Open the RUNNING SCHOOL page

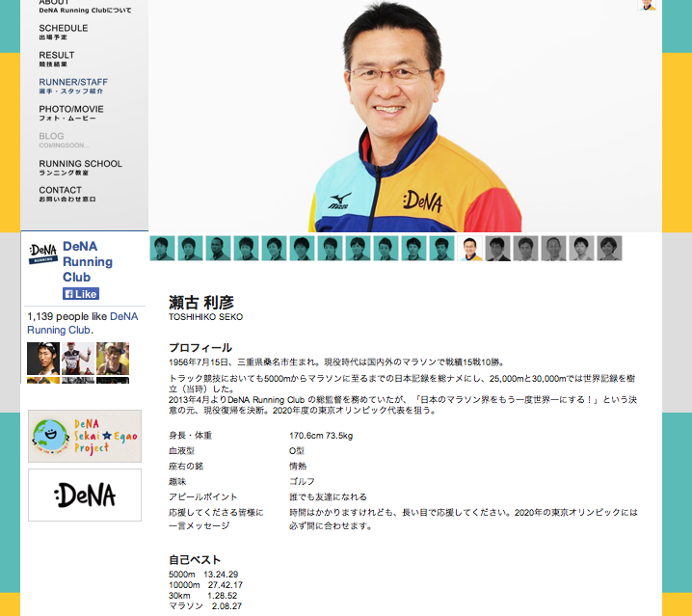[x=80, y=167]
